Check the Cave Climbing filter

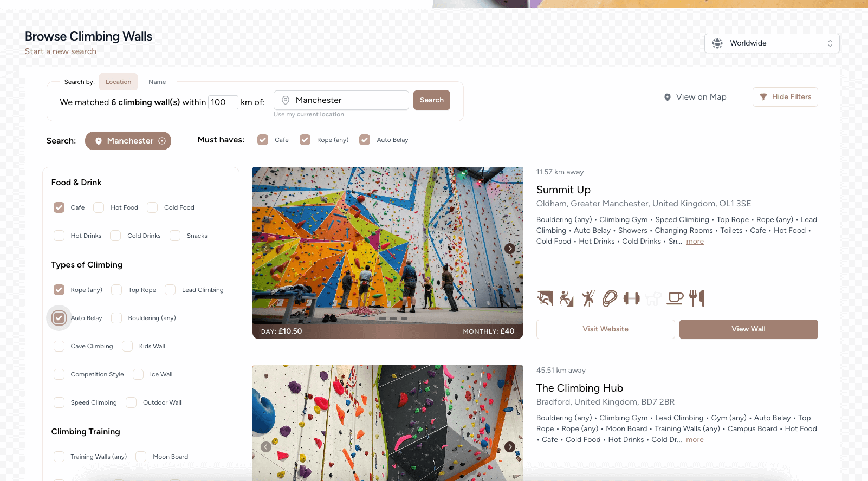point(59,346)
